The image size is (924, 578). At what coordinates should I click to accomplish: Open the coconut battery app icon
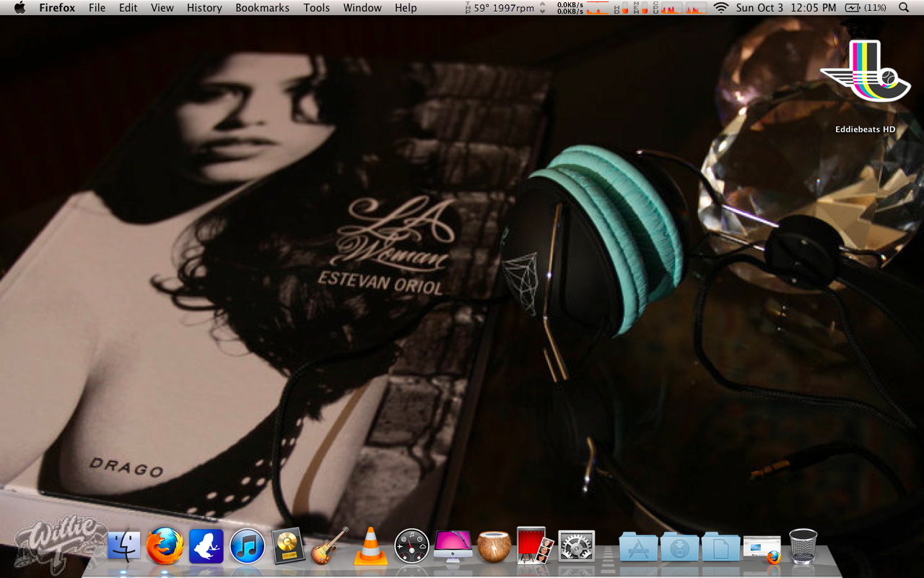coord(494,547)
